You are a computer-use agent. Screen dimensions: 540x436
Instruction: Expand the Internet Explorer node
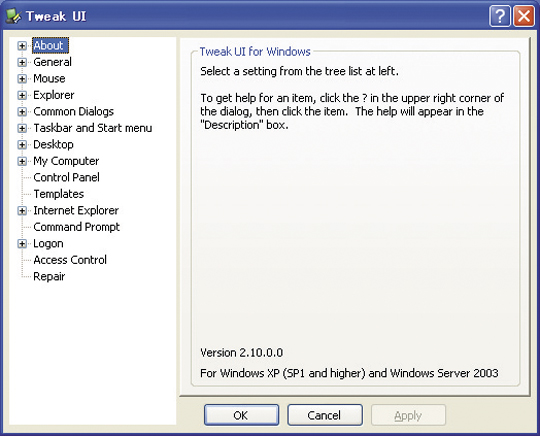(x=22, y=211)
